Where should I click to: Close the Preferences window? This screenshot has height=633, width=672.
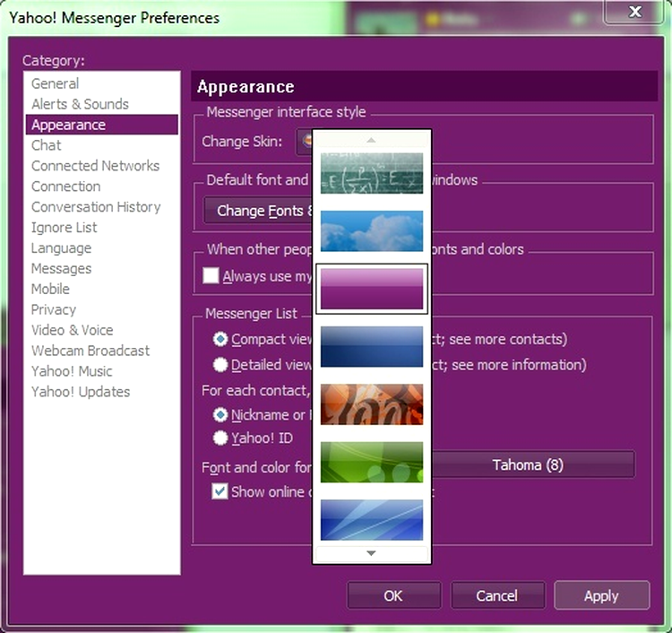pyautogui.click(x=635, y=12)
